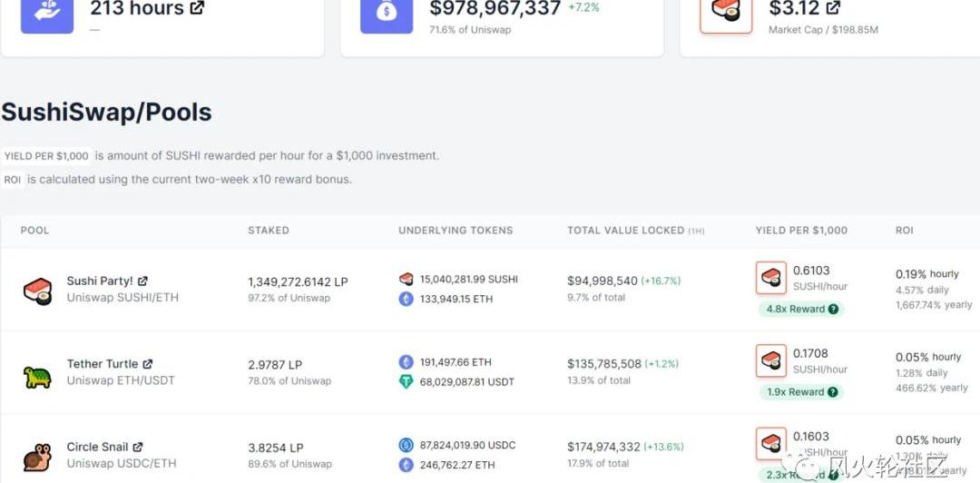Open external link icon beside 213 hours
Image resolution: width=980 pixels, height=483 pixels.
click(197, 9)
